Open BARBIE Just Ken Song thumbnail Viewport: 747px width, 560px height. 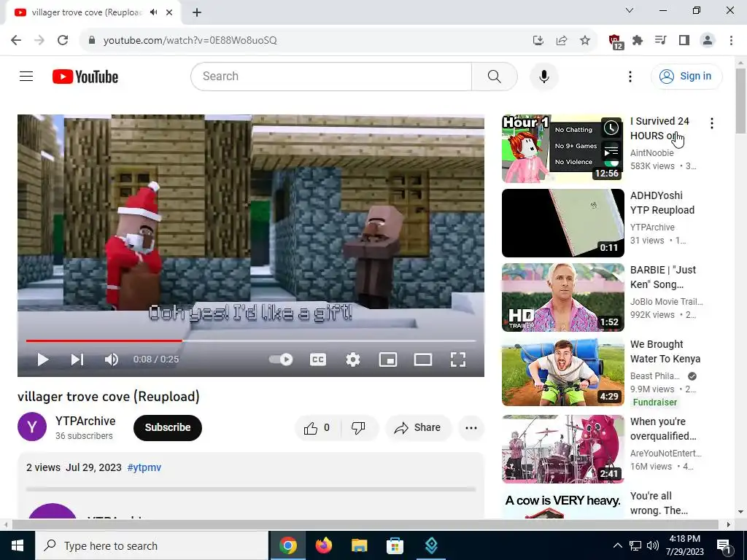coord(562,297)
